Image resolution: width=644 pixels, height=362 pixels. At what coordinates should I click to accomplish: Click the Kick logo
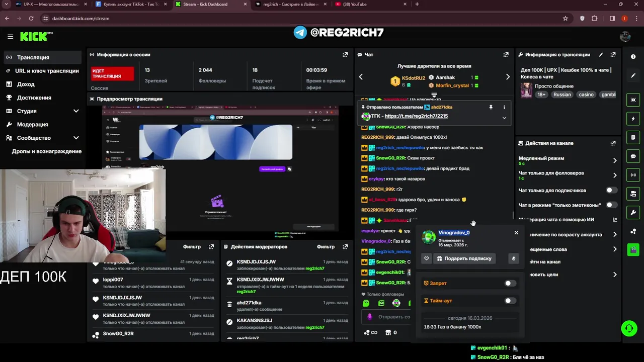(36, 36)
